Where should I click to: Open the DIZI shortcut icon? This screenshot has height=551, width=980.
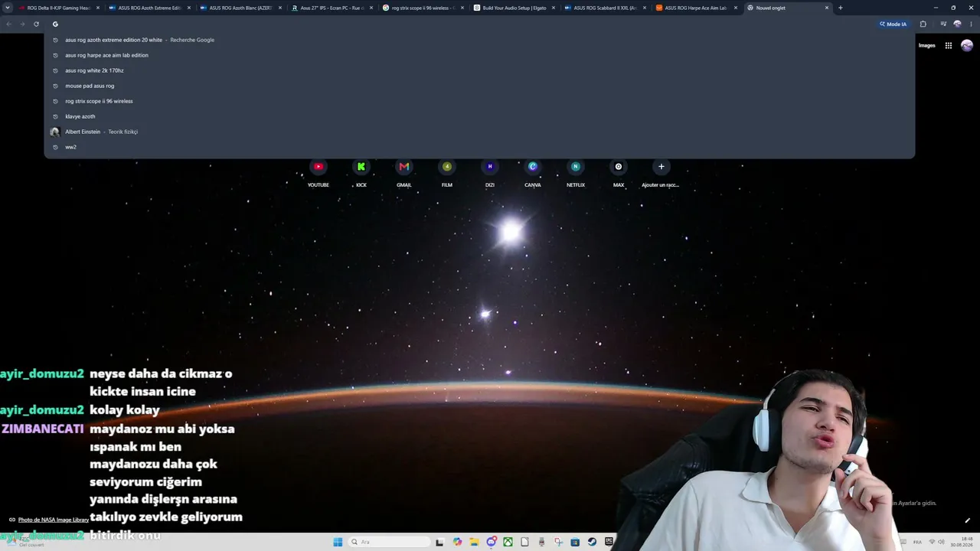click(x=490, y=167)
